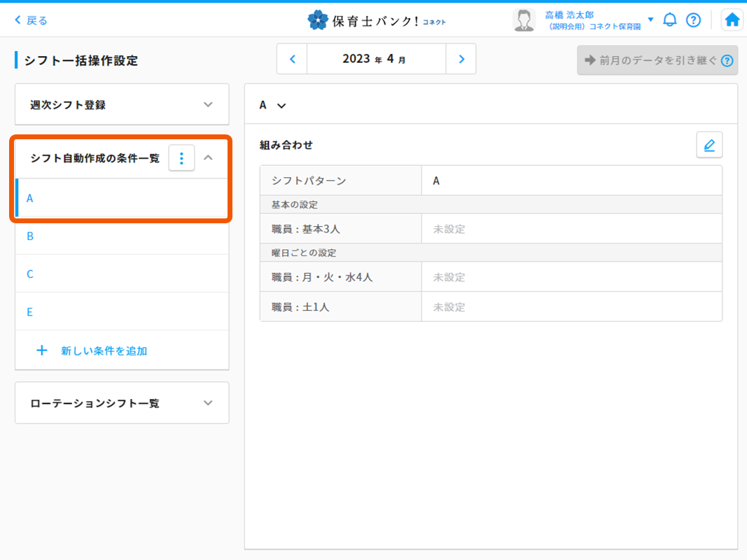This screenshot has height=560, width=747.
Task: Click the pencil edit icon for 組み合わせ
Action: pyautogui.click(x=709, y=145)
